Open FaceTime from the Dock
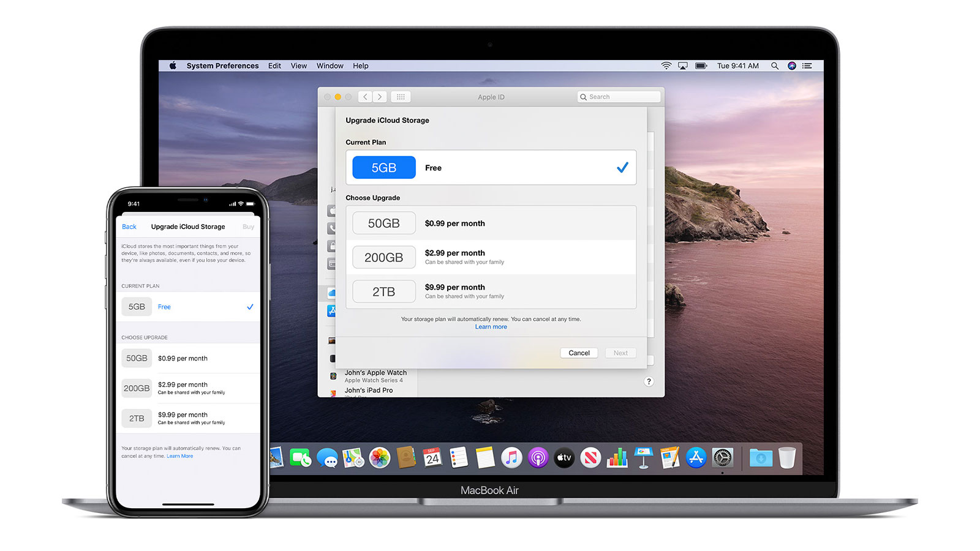Screen dimensions: 980x551 click(x=300, y=457)
